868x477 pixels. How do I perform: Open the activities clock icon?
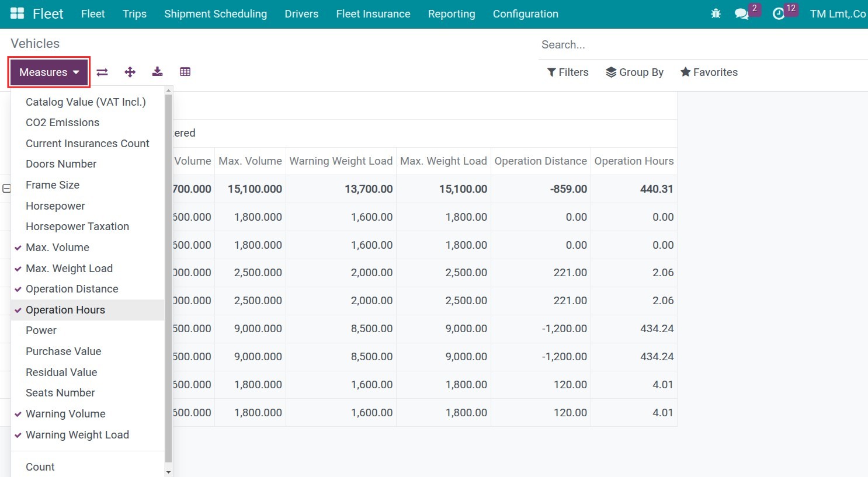(x=779, y=13)
